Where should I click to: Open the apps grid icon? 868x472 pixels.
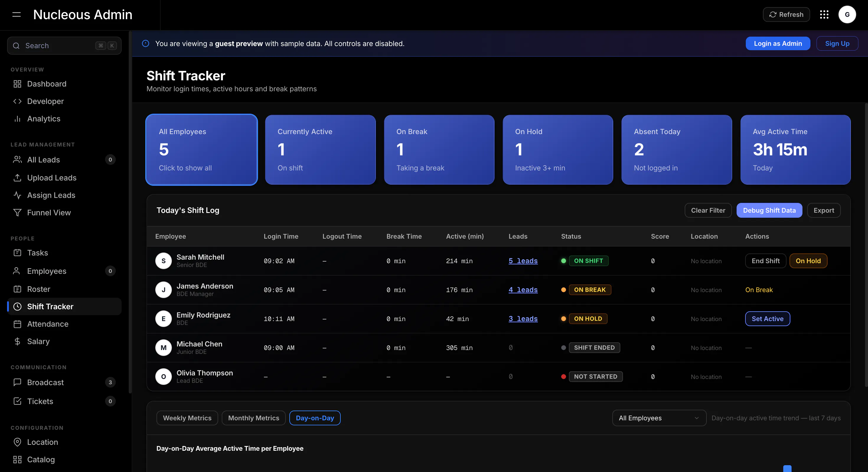pyautogui.click(x=824, y=14)
